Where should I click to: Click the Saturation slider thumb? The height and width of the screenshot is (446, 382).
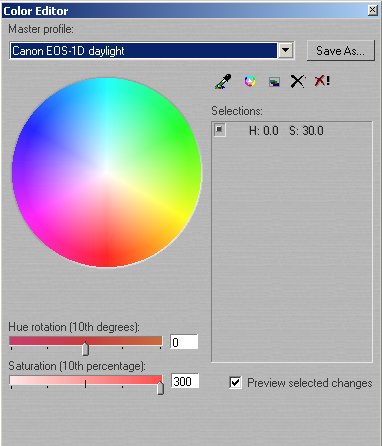[x=160, y=388]
